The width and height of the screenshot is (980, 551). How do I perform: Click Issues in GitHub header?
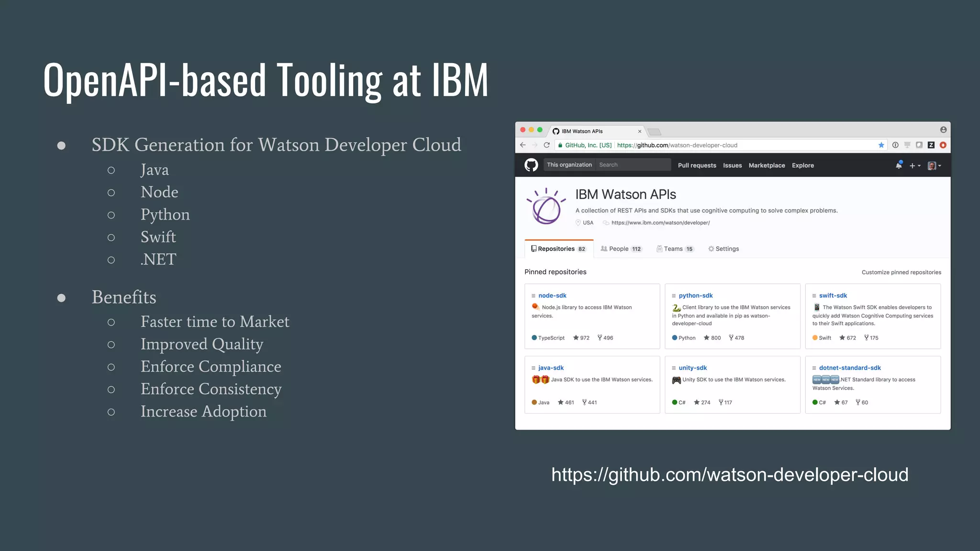(733, 165)
